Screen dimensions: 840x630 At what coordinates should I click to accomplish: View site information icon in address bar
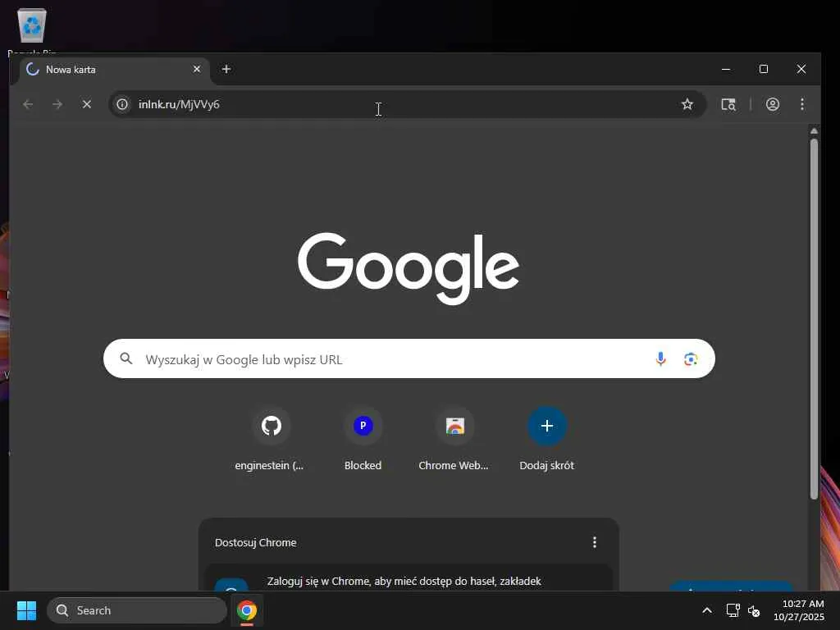122,104
